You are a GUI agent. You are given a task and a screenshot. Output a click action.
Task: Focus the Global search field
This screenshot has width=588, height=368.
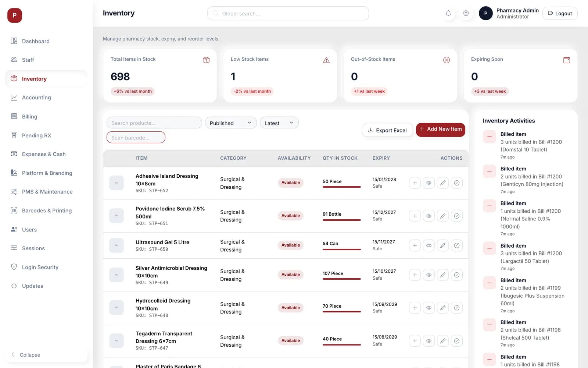pyautogui.click(x=288, y=13)
